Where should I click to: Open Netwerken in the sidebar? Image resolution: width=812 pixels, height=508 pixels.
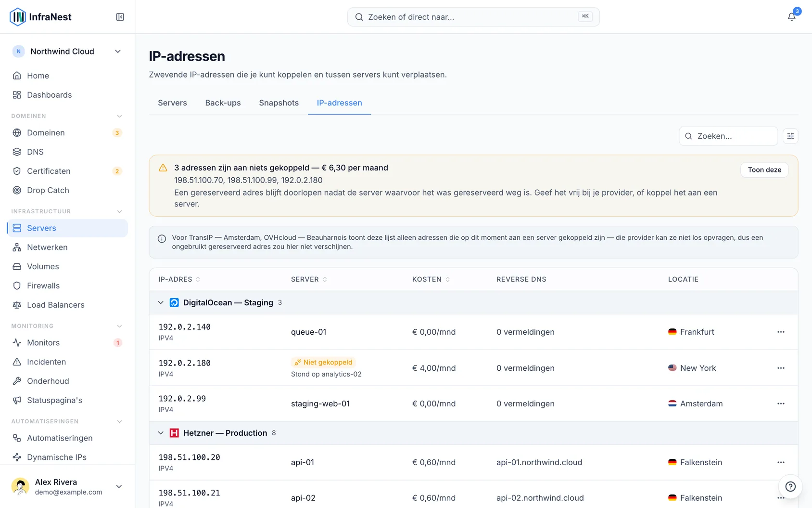point(67,247)
